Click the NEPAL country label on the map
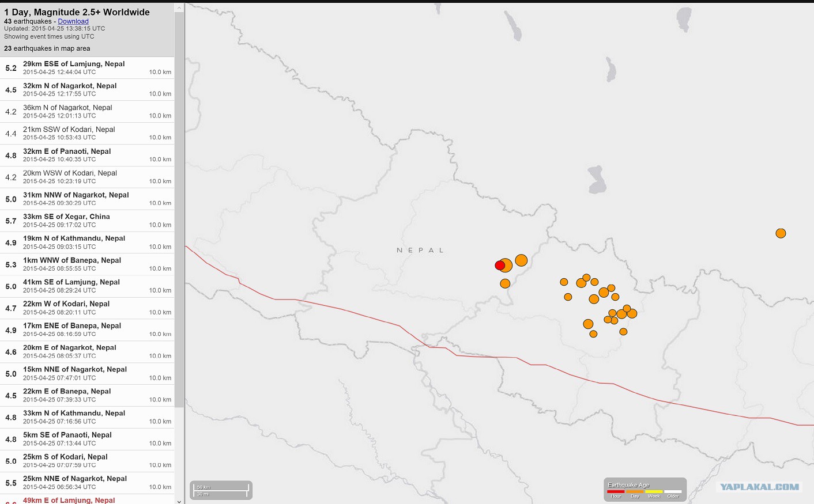Image resolution: width=814 pixels, height=504 pixels. 420,250
